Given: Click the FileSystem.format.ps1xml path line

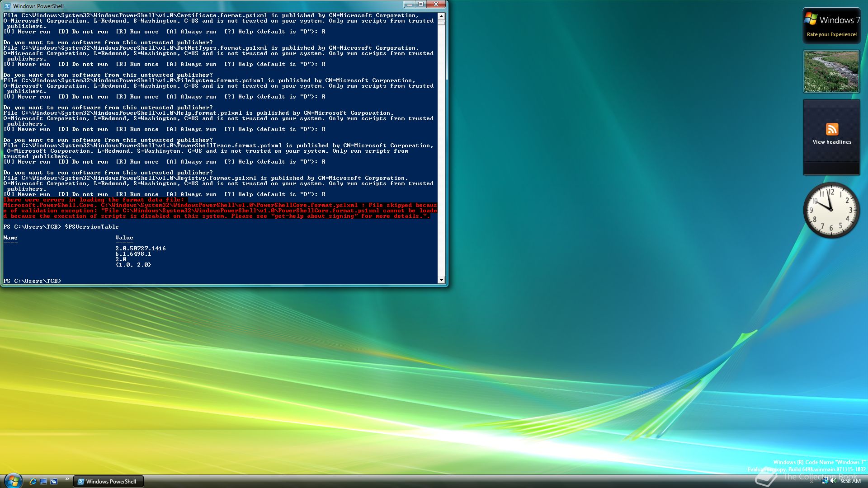Looking at the screenshot, I should coord(209,80).
